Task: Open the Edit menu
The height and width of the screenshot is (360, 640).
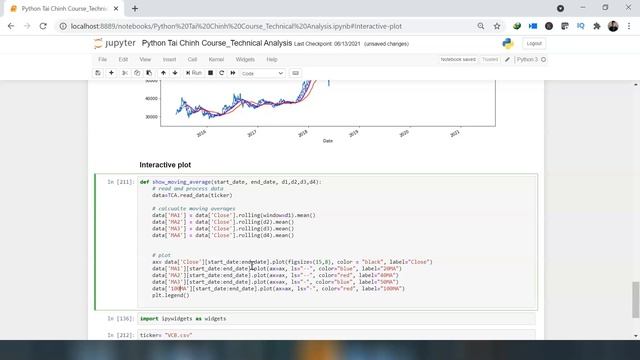Action: [123, 60]
